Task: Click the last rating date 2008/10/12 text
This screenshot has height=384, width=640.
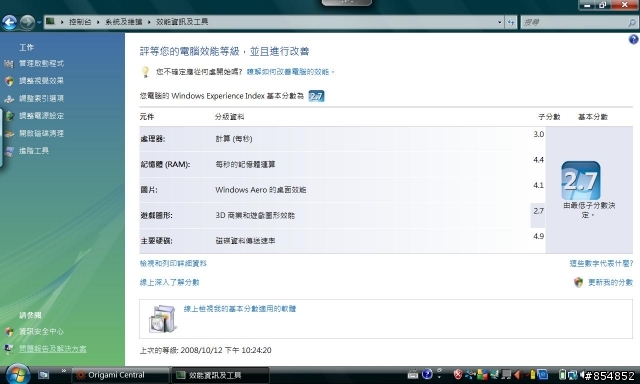Action: pos(226,350)
